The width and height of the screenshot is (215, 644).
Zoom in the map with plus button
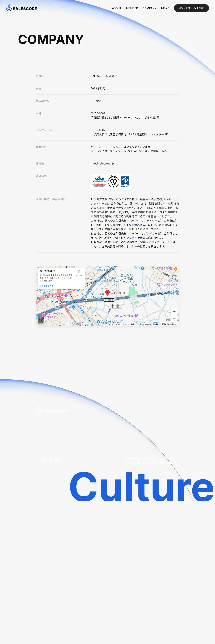[174, 311]
